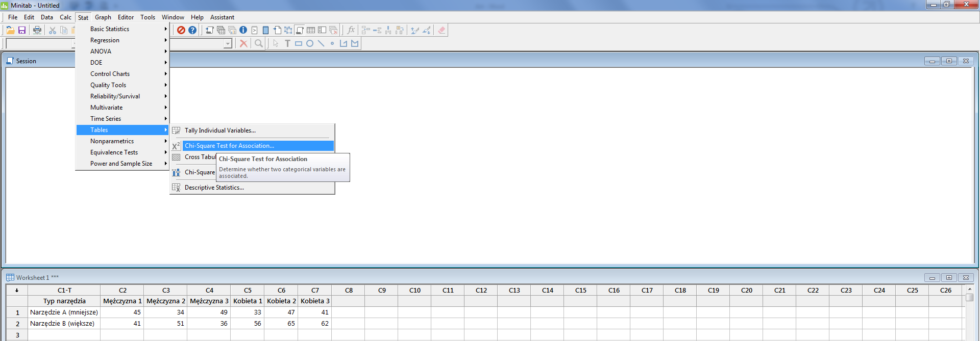The image size is (980, 341).
Task: Click the C1-T column header
Action: coord(64,290)
